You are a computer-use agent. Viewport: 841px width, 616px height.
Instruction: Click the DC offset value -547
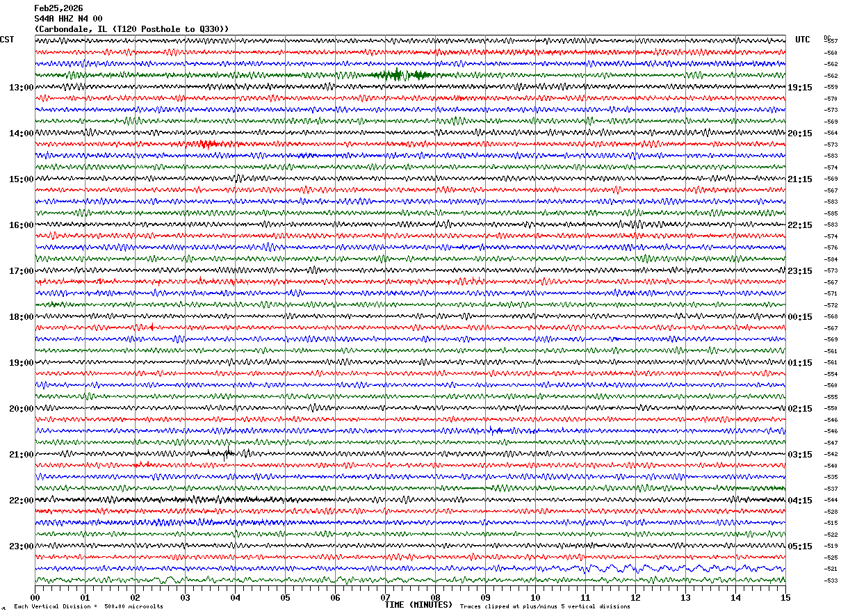coord(831,443)
